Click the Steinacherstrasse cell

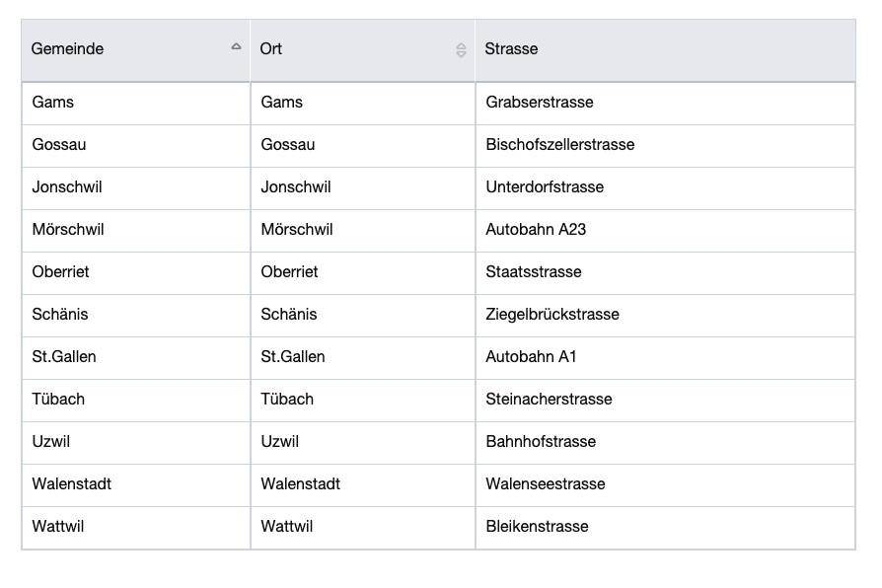[549, 400]
